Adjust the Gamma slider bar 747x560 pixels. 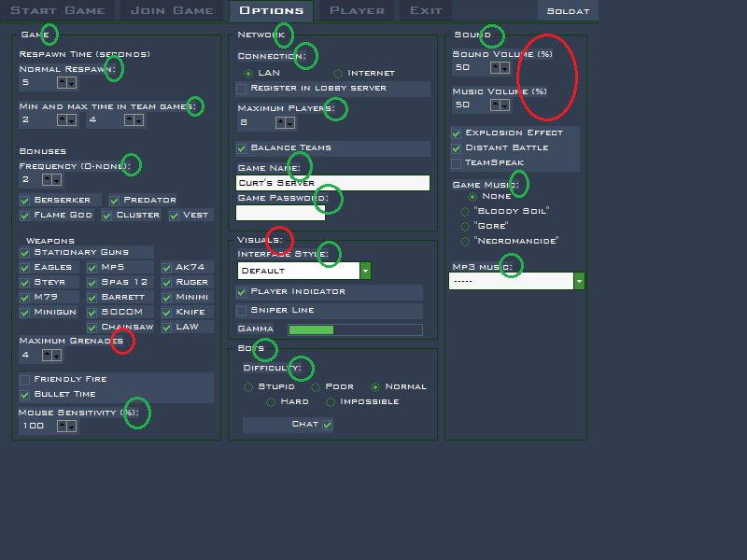coord(355,329)
